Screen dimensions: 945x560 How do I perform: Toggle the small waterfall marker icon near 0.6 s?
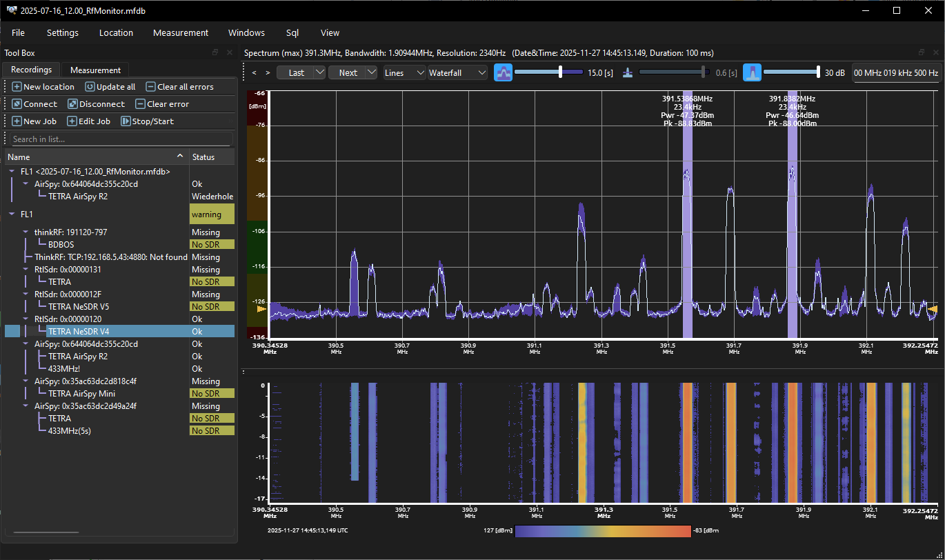628,72
